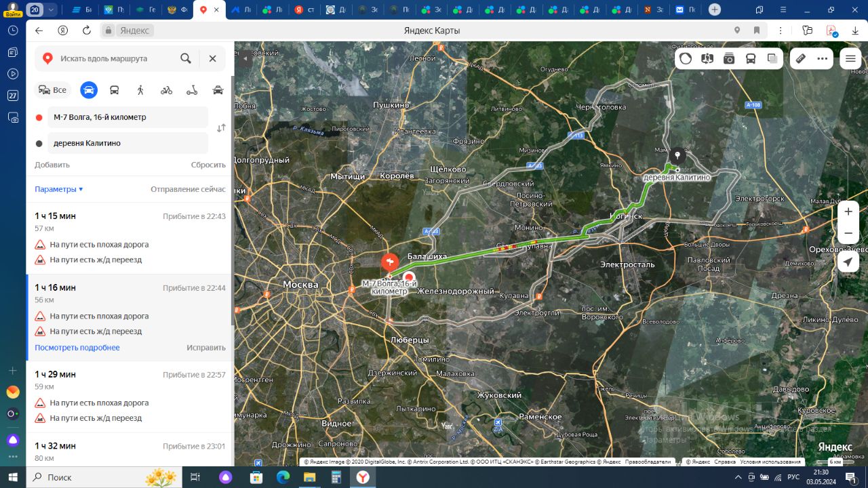Image resolution: width=868 pixels, height=488 pixels.
Task: Open the hamburger main menu on map
Action: click(850, 58)
